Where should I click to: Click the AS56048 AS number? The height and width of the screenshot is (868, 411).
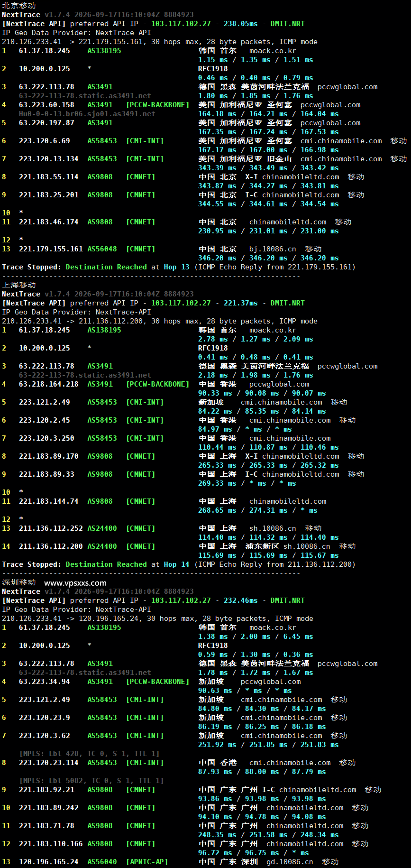point(102,249)
